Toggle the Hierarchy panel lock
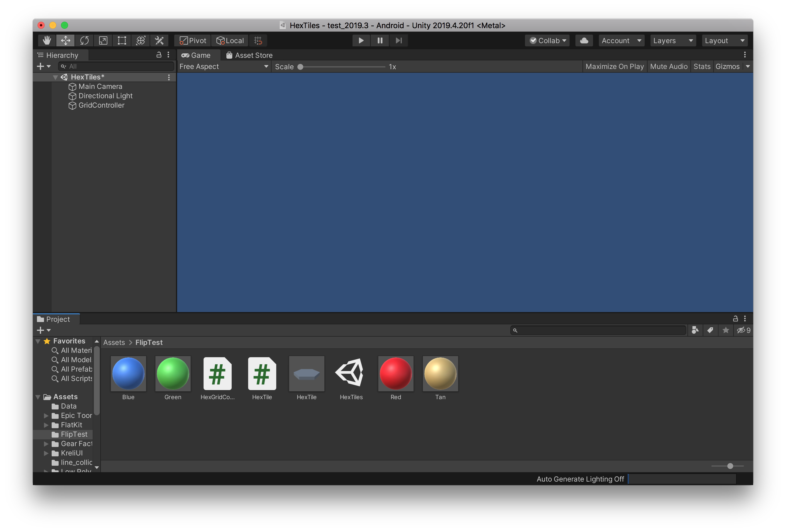Screen dimensions: 786x532 point(159,55)
